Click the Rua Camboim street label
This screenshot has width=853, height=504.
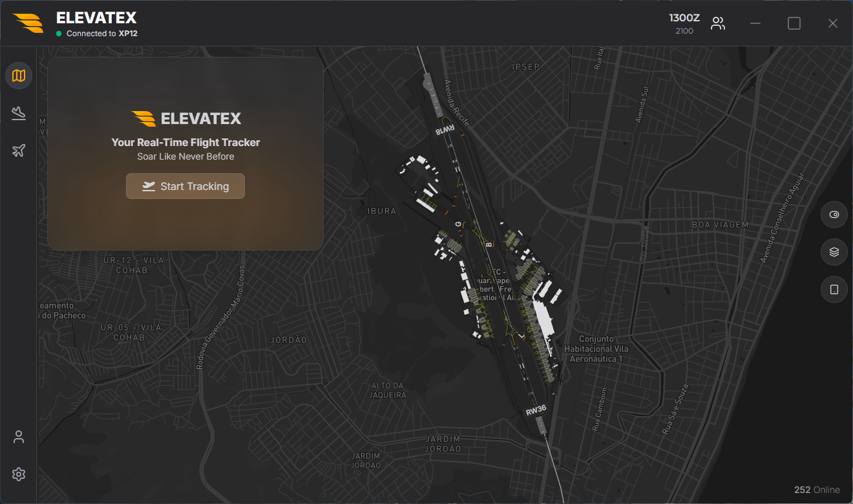pyautogui.click(x=598, y=410)
